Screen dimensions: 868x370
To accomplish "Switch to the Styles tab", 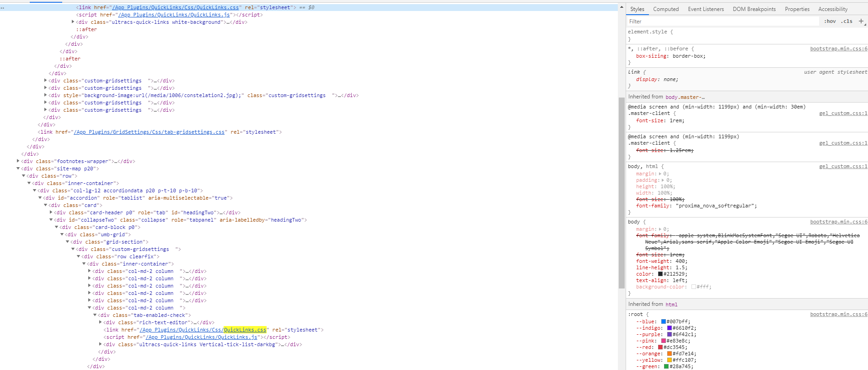I will coord(637,9).
